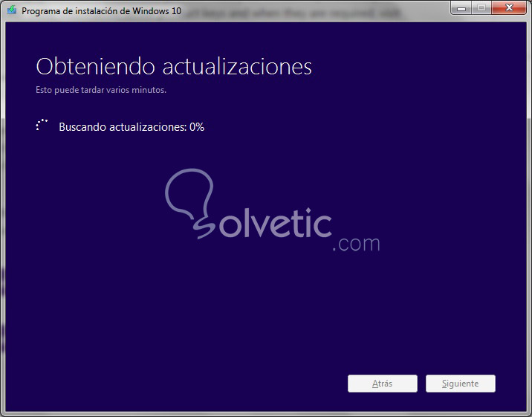This screenshot has height=417, width=532.
Task: Click the spinning progress indicator dots
Action: pyautogui.click(x=42, y=125)
